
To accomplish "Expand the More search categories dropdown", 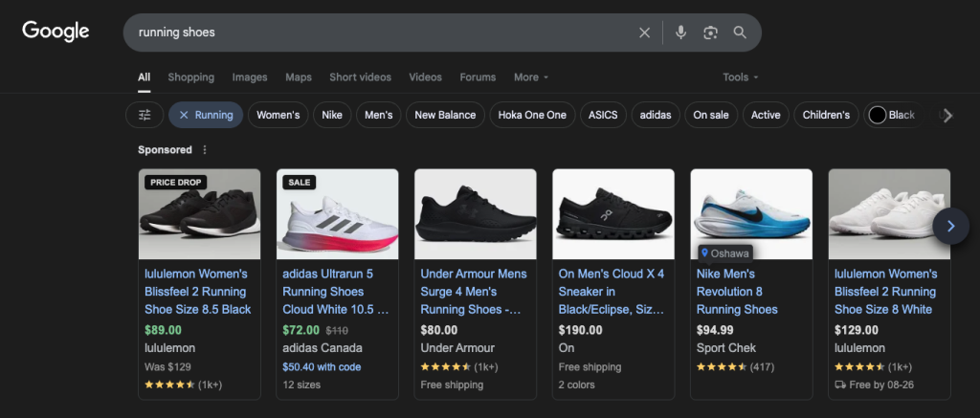I will pos(531,77).
